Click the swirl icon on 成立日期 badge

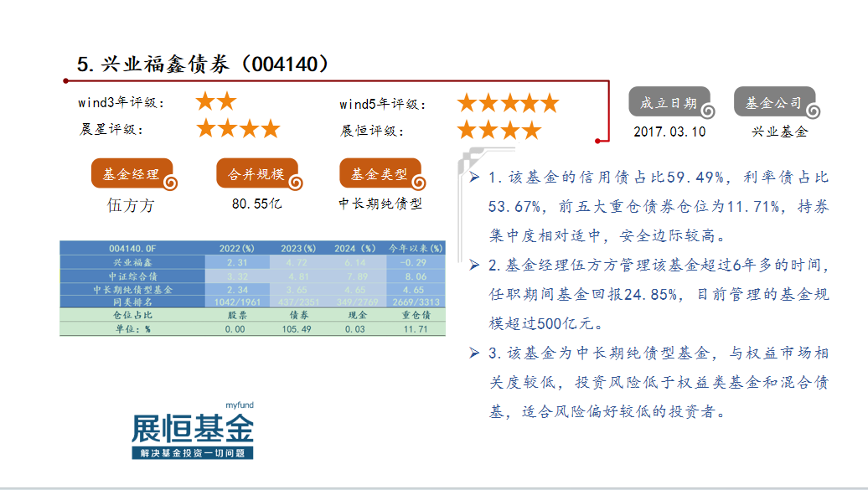pyautogui.click(x=708, y=111)
